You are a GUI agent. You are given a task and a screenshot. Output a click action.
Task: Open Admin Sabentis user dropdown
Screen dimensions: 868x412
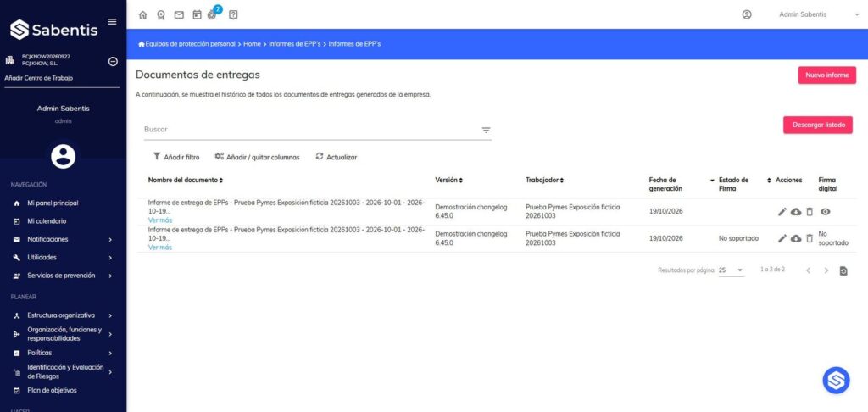click(x=818, y=15)
